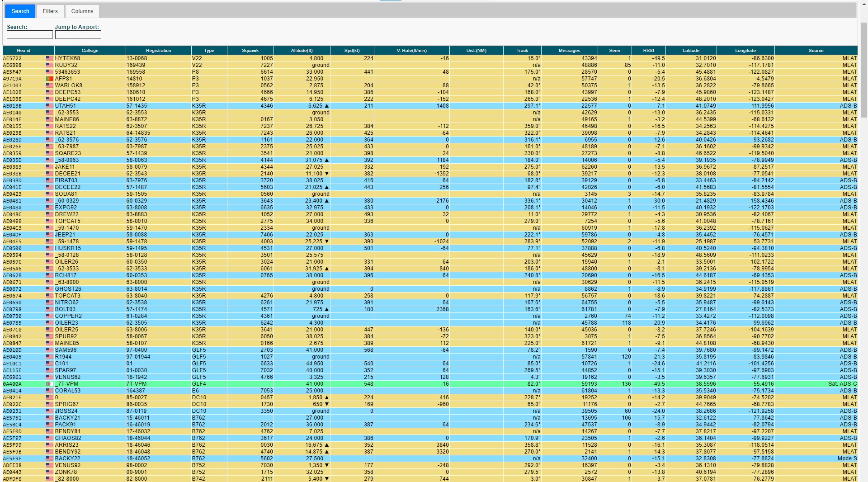Screen dimensions: 868x482
Task: Sort by Longitude column header
Action: 745,51
